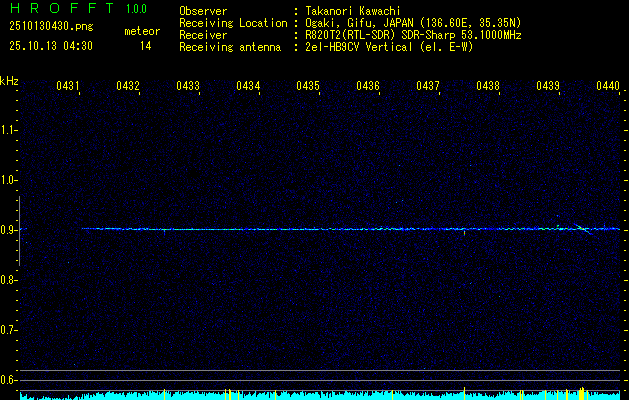Click time marker 0432

128,85
